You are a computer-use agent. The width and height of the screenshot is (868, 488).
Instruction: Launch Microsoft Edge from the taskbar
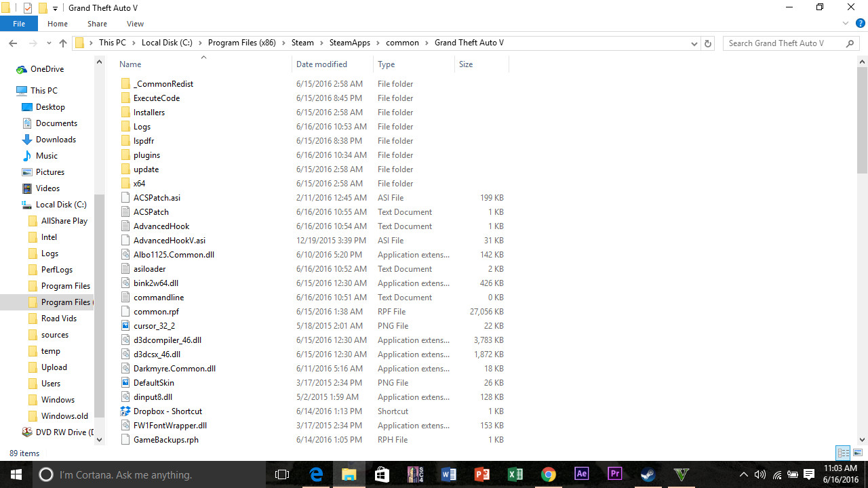(316, 474)
